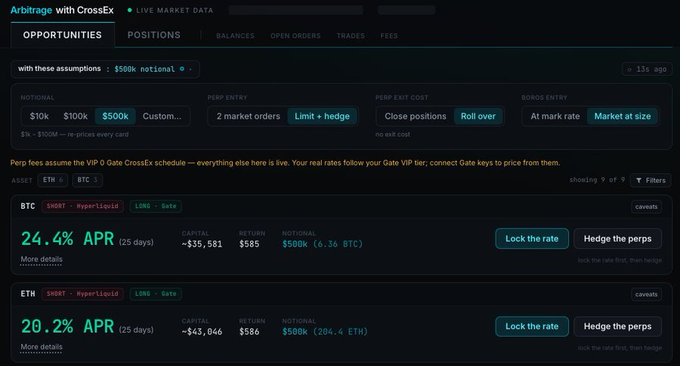
Task: Click the 20.2% APR value
Action: pos(67,327)
